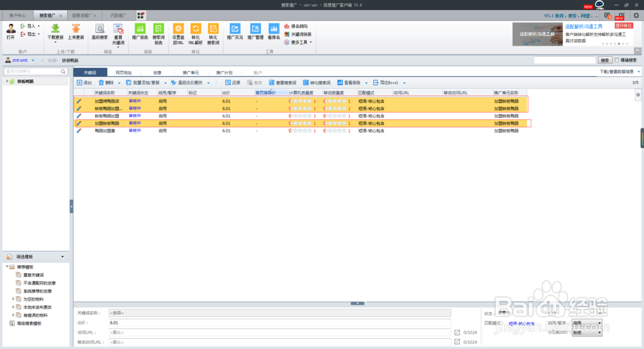This screenshot has width=644, height=349.
Task: Click the 下载更新 green download icon
Action: [x=55, y=28]
